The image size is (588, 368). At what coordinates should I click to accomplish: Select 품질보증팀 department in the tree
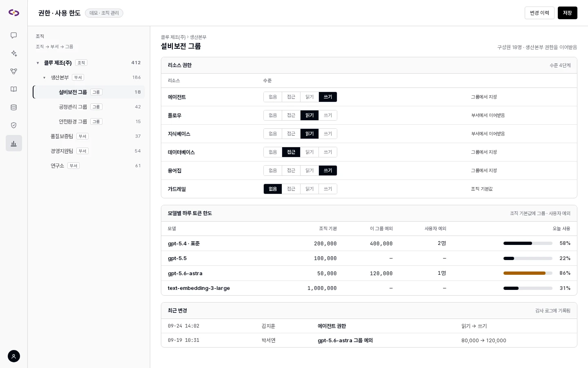(89, 136)
